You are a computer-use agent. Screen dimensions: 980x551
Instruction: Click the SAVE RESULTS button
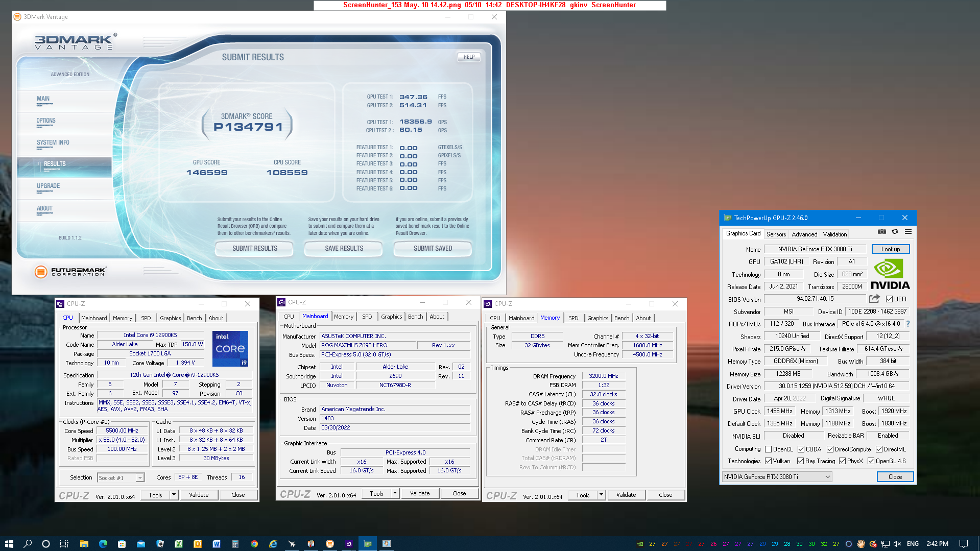344,249
